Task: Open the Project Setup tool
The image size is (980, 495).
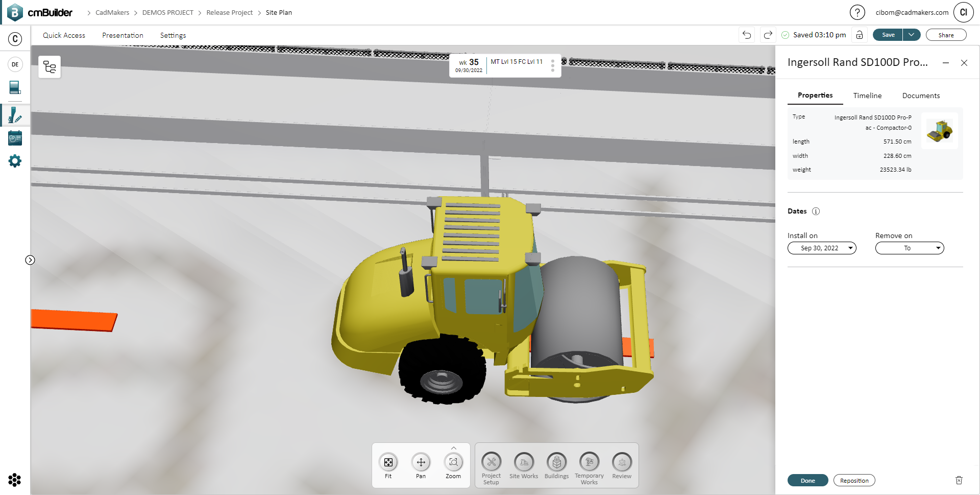Action: pos(491,468)
